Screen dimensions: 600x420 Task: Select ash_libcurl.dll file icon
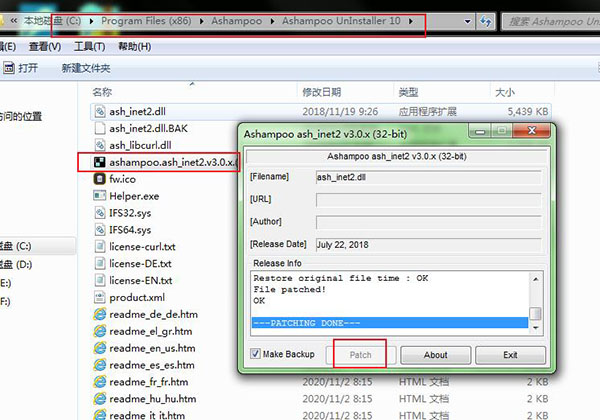[x=99, y=145]
